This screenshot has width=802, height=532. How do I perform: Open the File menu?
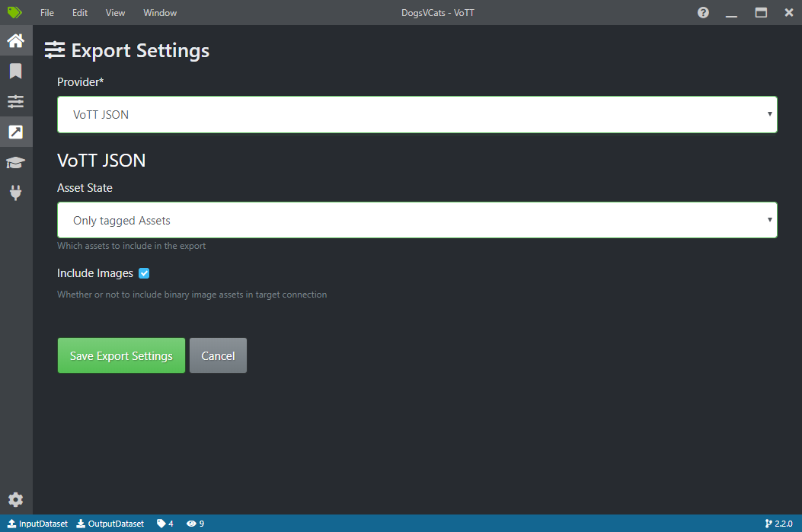(x=47, y=13)
